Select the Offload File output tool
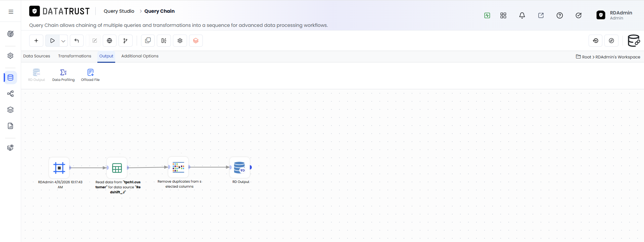 point(90,75)
